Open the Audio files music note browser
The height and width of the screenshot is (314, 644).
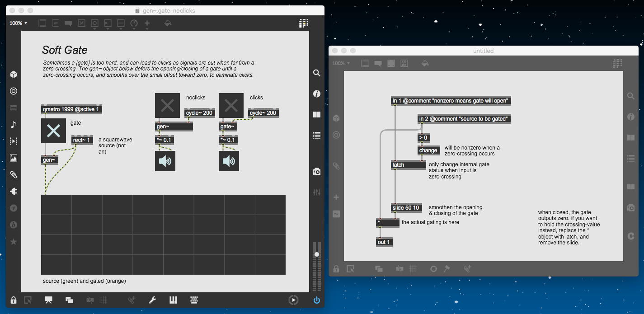[14, 125]
